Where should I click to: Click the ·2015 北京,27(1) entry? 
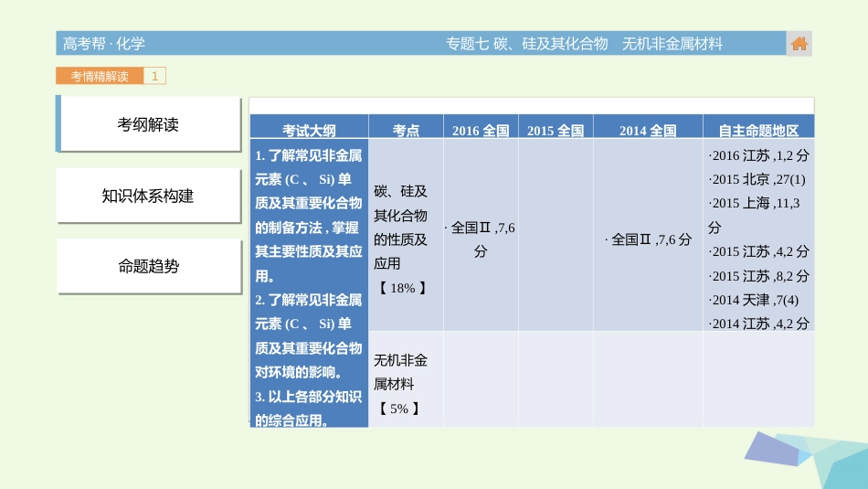coord(757,179)
